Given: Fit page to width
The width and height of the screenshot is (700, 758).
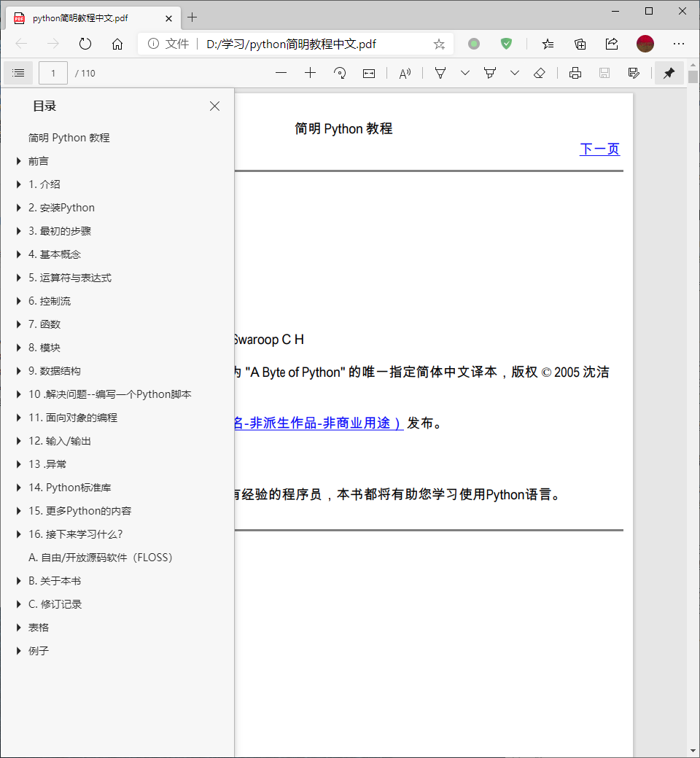Looking at the screenshot, I should [x=369, y=73].
